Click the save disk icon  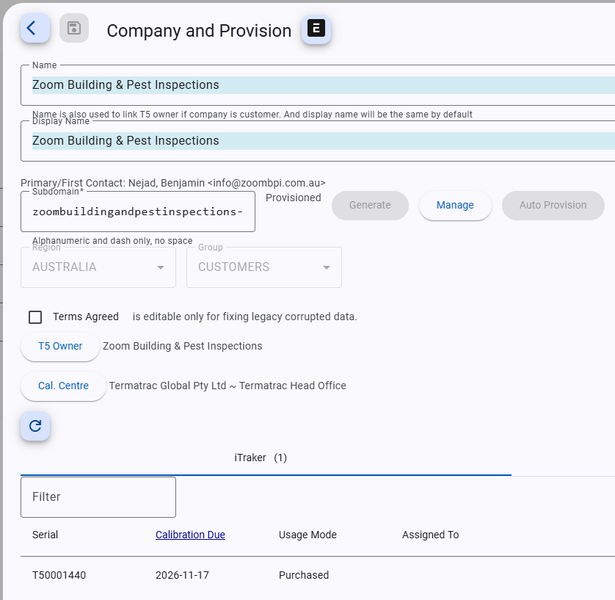point(74,28)
